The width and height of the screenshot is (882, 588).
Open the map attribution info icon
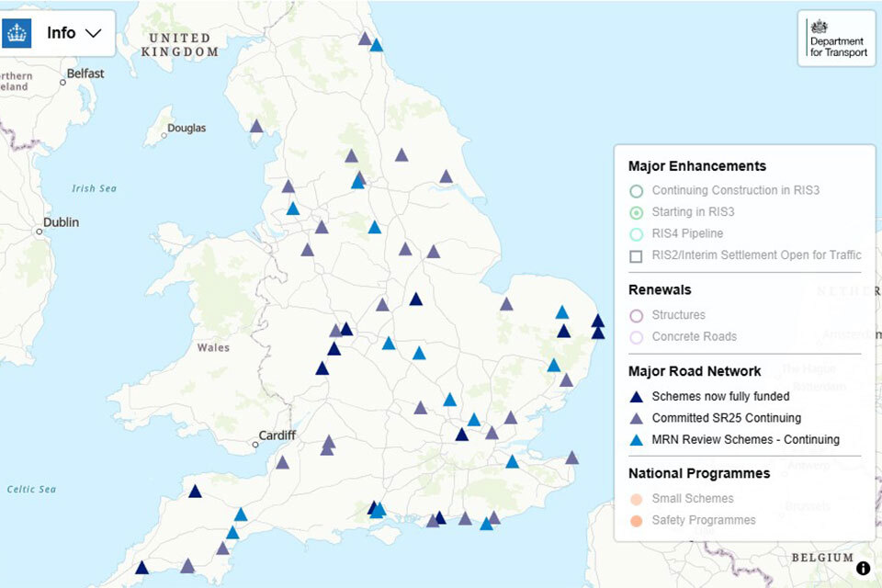pos(863,568)
